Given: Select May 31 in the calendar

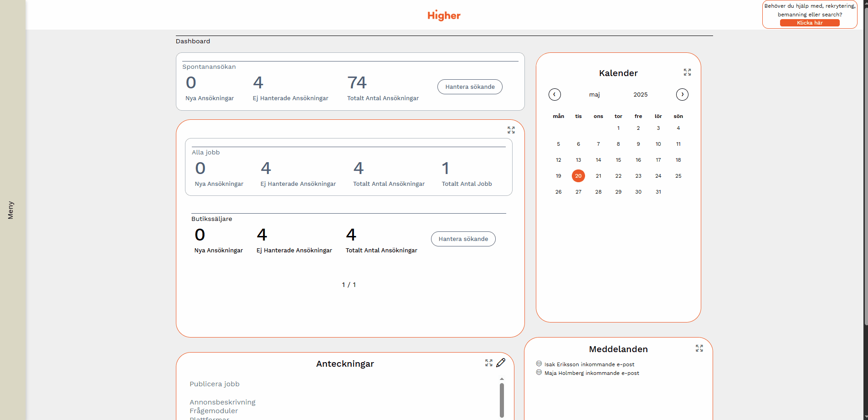Looking at the screenshot, I should click(658, 192).
